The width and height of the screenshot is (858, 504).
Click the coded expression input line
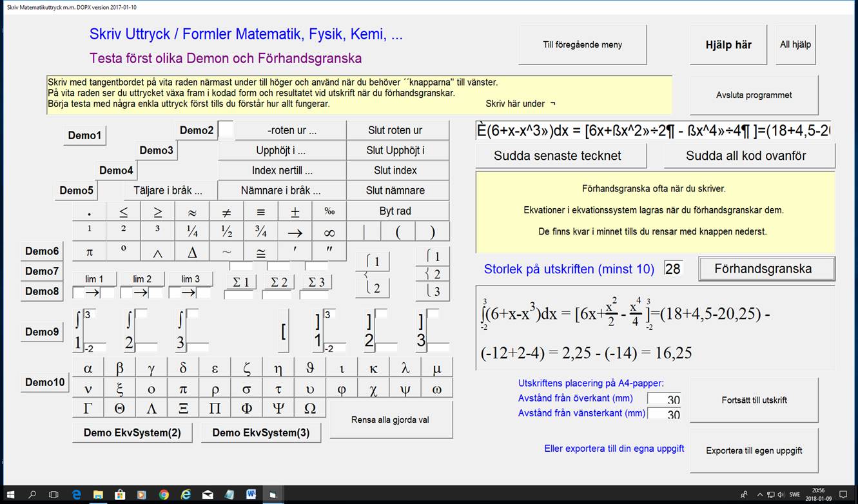654,131
